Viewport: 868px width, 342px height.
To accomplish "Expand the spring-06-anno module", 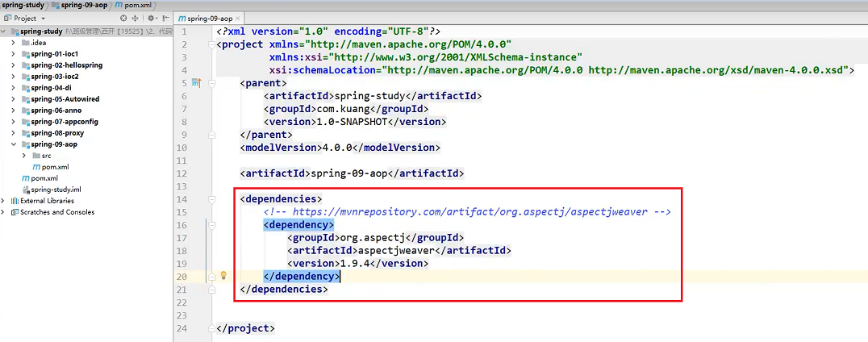I will [14, 111].
